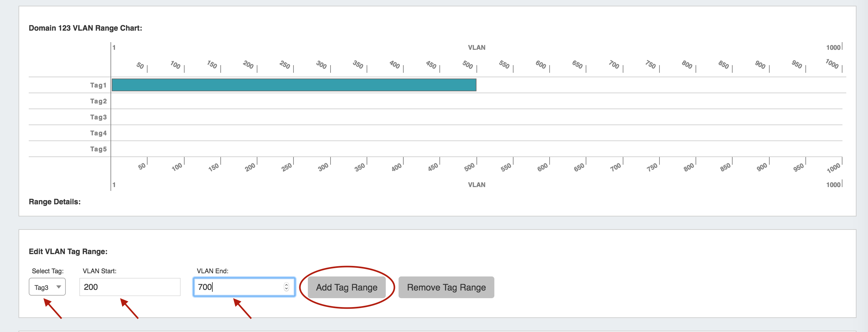Click the Tag2 row label
Viewport: 868px width, 332px height.
click(x=98, y=101)
